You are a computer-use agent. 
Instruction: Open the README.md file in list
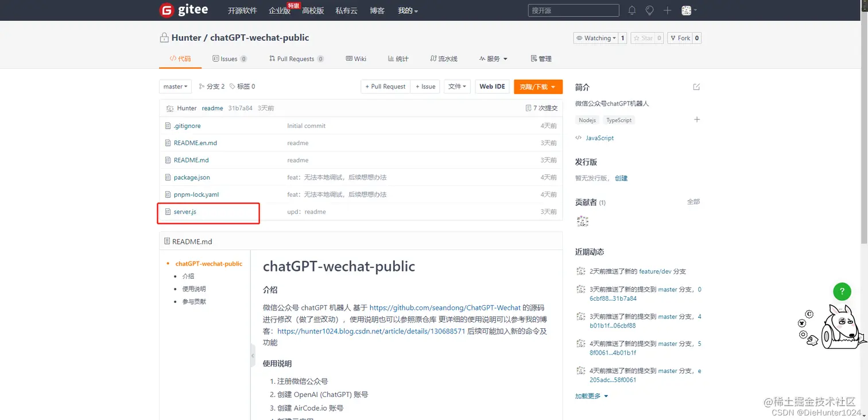click(x=191, y=160)
